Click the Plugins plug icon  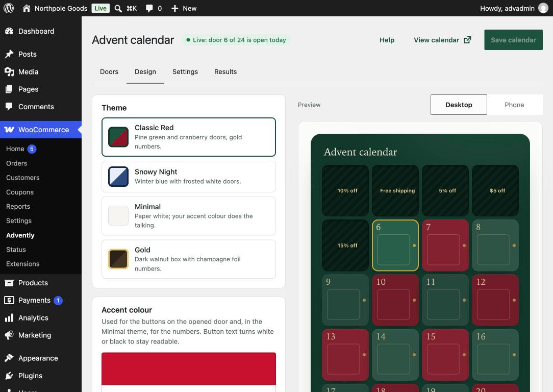coord(9,376)
